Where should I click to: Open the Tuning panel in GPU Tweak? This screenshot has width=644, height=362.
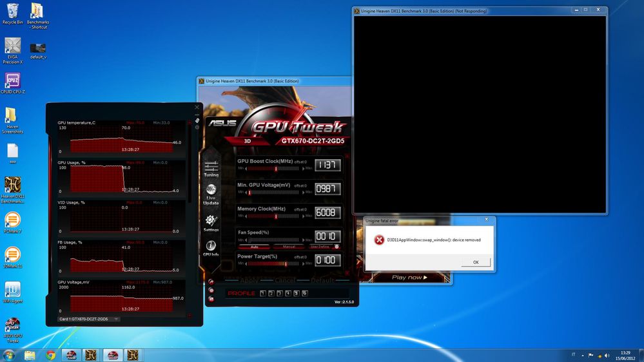(x=211, y=168)
